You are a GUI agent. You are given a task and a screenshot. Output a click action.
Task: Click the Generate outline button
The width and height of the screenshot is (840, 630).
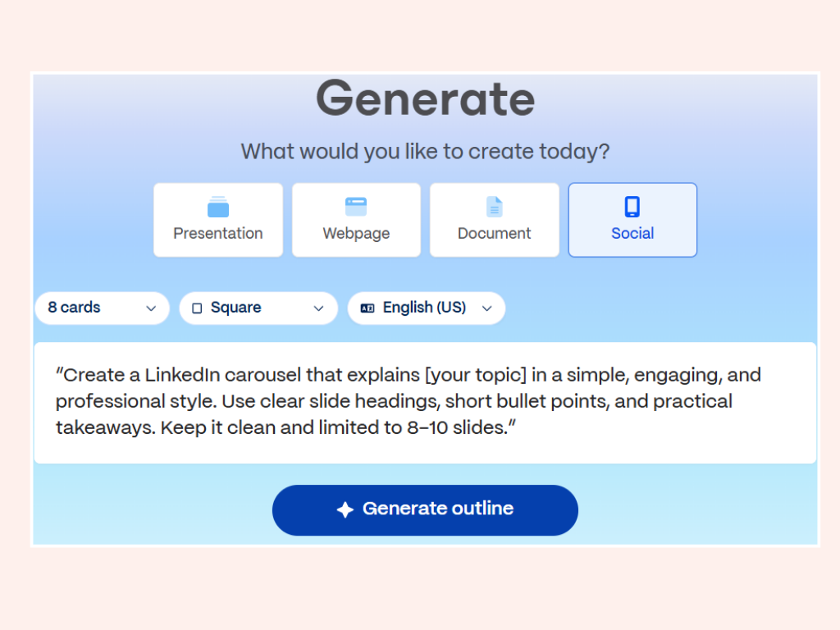click(425, 510)
